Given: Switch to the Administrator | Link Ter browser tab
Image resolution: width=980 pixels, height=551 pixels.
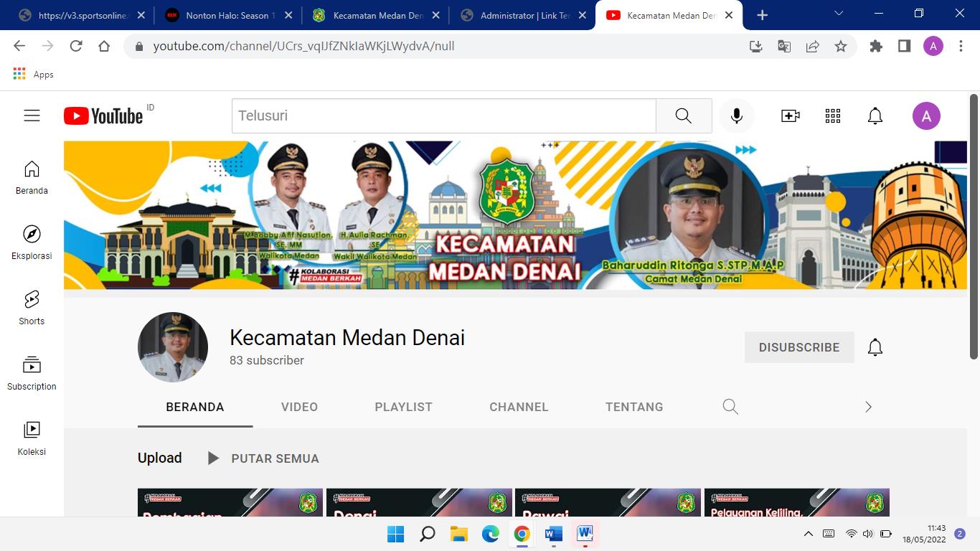Looking at the screenshot, I should click(x=523, y=15).
